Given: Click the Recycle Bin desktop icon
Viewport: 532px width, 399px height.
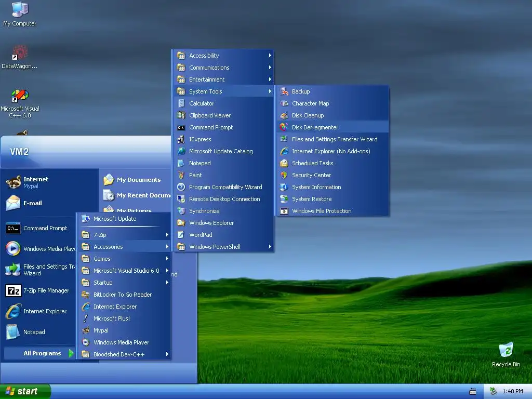Looking at the screenshot, I should [506, 350].
